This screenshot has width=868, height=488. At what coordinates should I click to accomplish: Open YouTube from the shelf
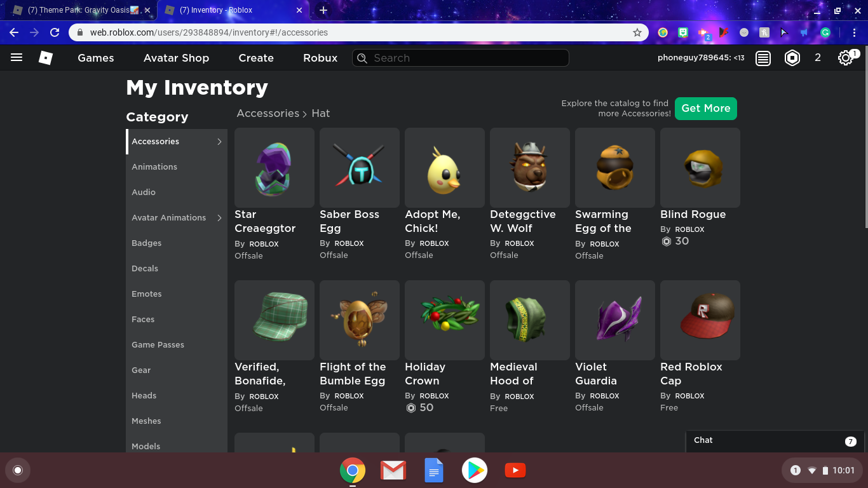coord(515,470)
